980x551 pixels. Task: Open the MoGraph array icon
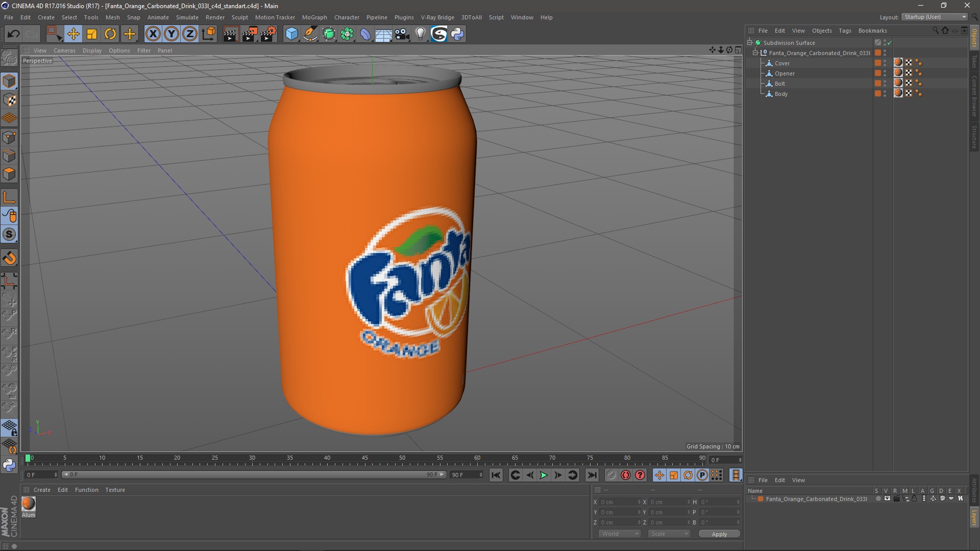pyautogui.click(x=347, y=34)
